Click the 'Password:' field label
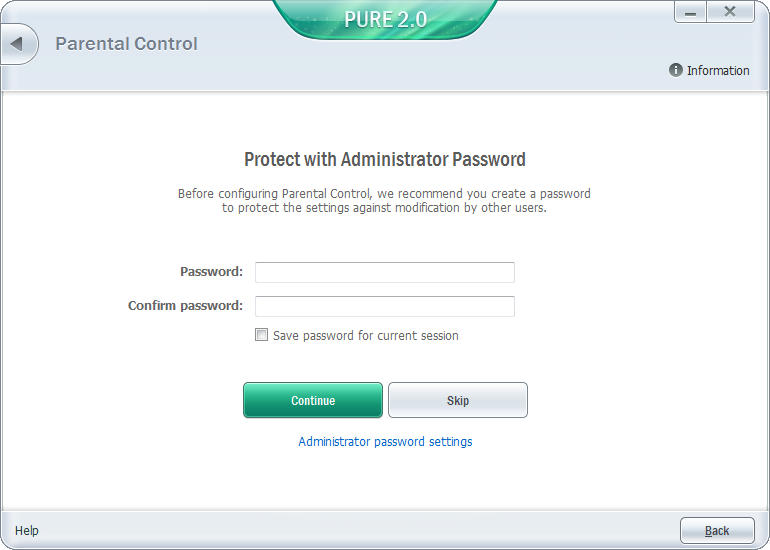 pyautogui.click(x=211, y=272)
